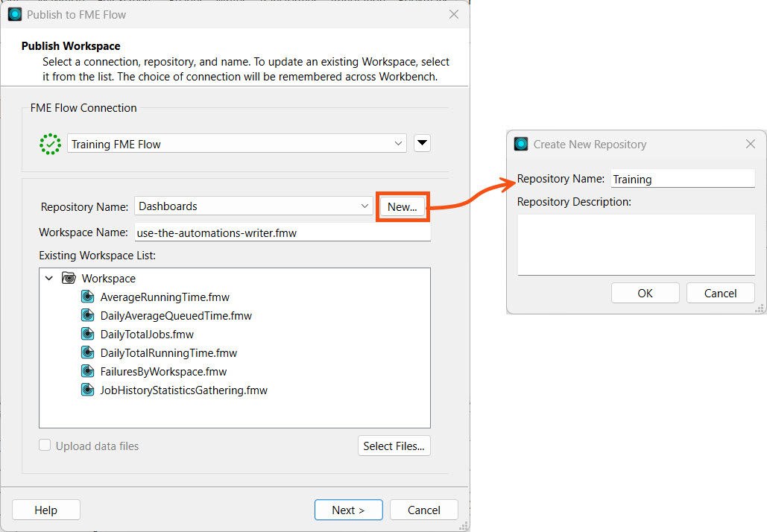Click the DailyTotalRunningTime.fmw workspace icon

pyautogui.click(x=86, y=352)
